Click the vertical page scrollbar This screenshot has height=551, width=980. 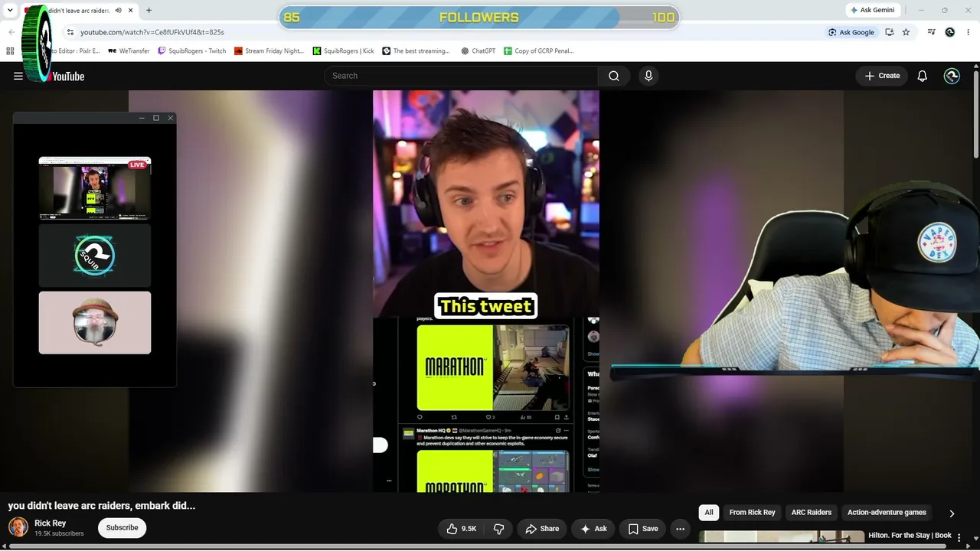coord(975,115)
